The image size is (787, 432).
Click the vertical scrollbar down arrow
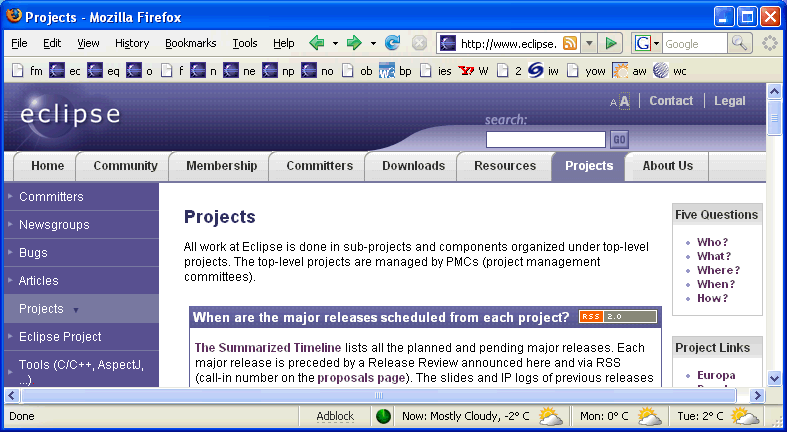[x=774, y=378]
